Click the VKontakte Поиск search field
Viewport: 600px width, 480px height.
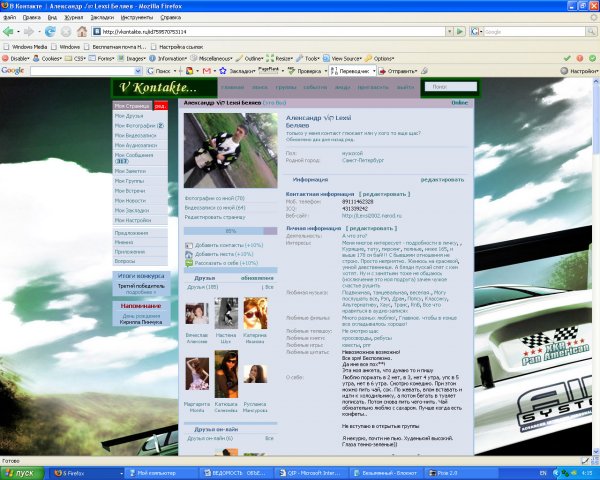(x=451, y=87)
